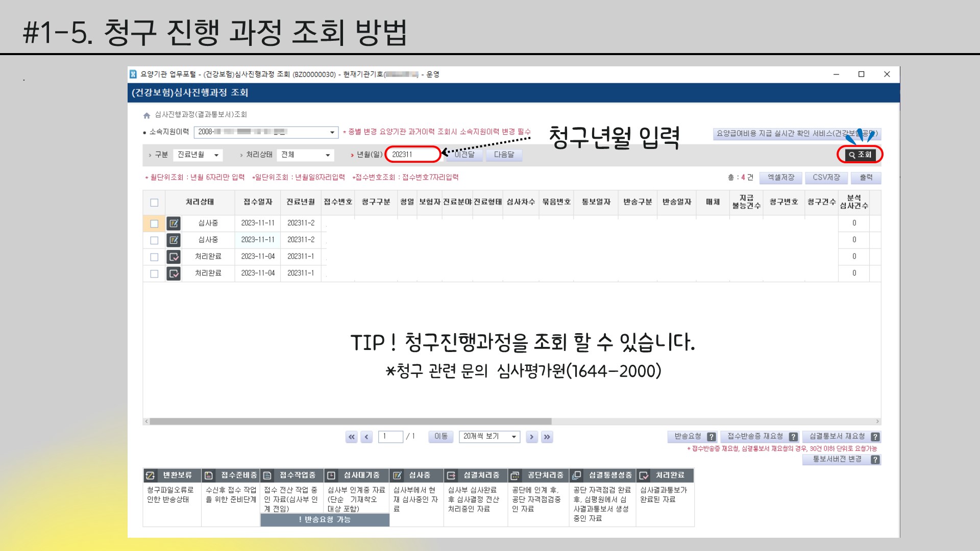Click the edit icon on second 심사중 row
The width and height of the screenshot is (980, 551).
[x=174, y=240]
